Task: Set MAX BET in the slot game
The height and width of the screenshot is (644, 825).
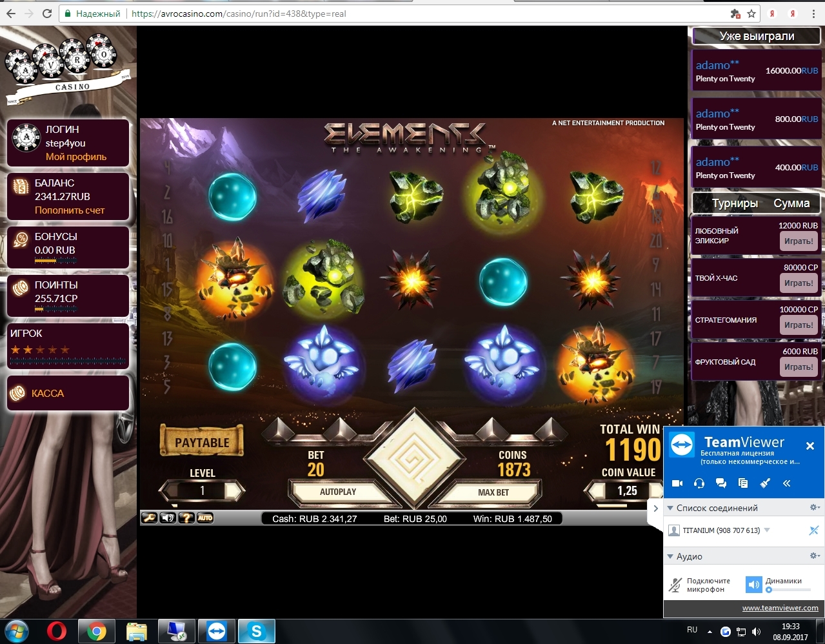Action: tap(493, 492)
